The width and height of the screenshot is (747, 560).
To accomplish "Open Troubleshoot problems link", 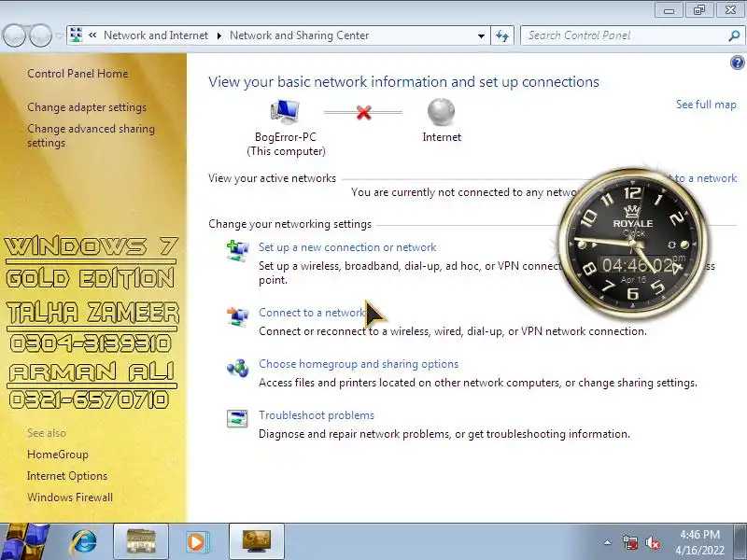I will [x=317, y=415].
